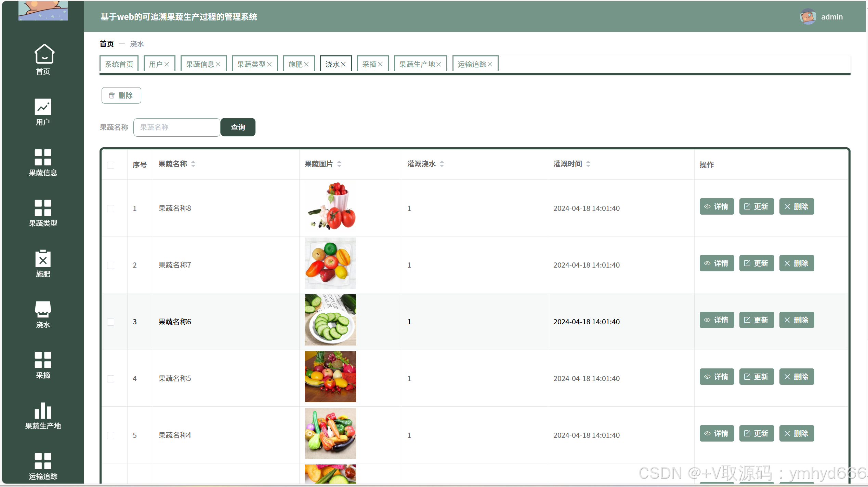The image size is (868, 487).
Task: Click the 果蔬名称 search input field
Action: 177,127
